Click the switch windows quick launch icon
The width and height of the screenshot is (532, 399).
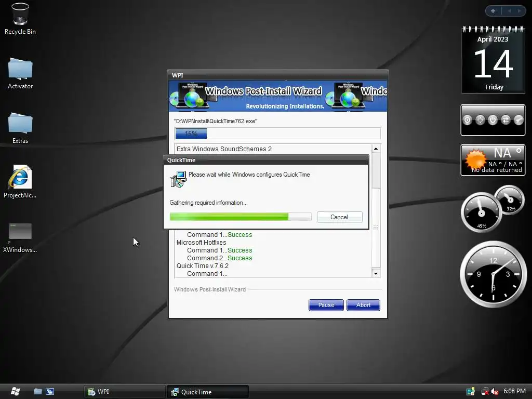coord(50,392)
